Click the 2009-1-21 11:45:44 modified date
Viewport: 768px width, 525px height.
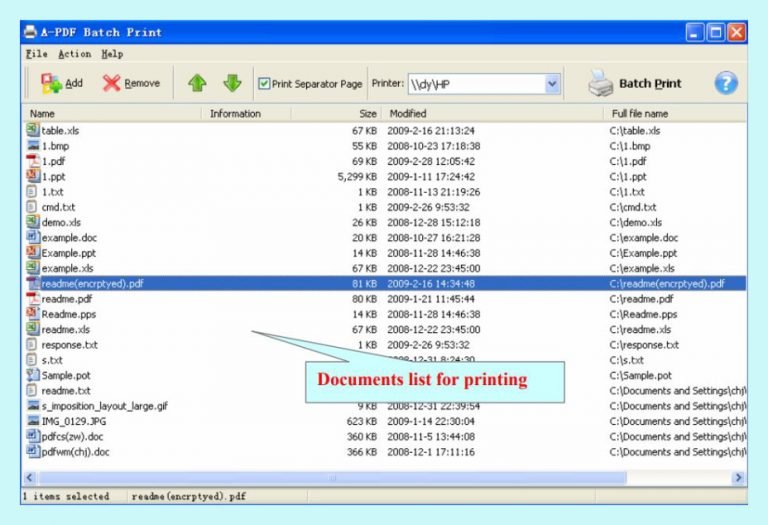point(431,299)
